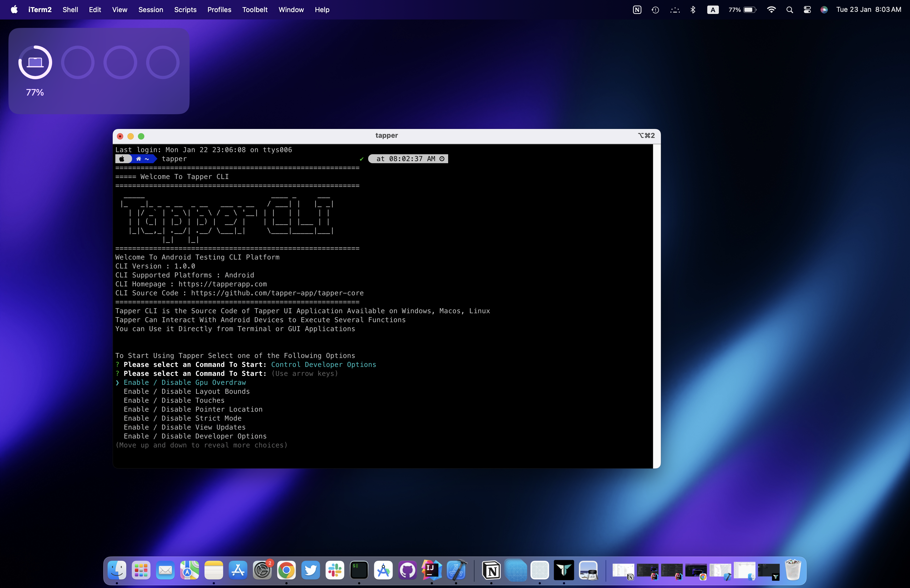Select 'Enable / Disable View Updates' option
This screenshot has height=588, width=910.
184,427
